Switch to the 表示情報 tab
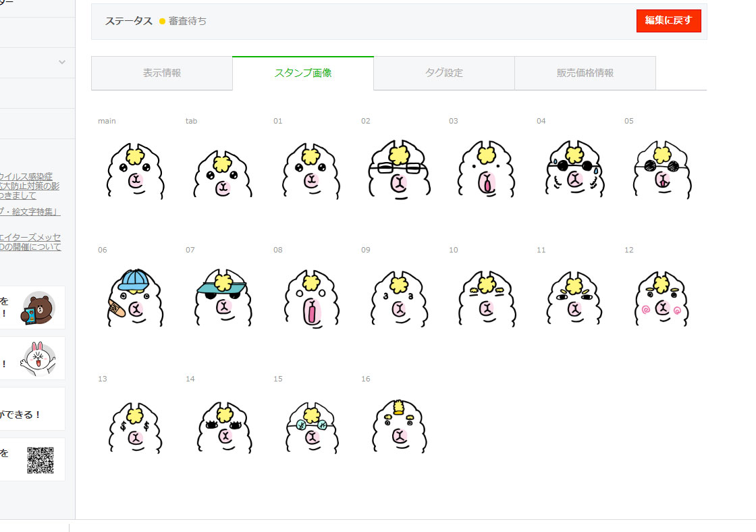The image size is (756, 532). pos(162,73)
